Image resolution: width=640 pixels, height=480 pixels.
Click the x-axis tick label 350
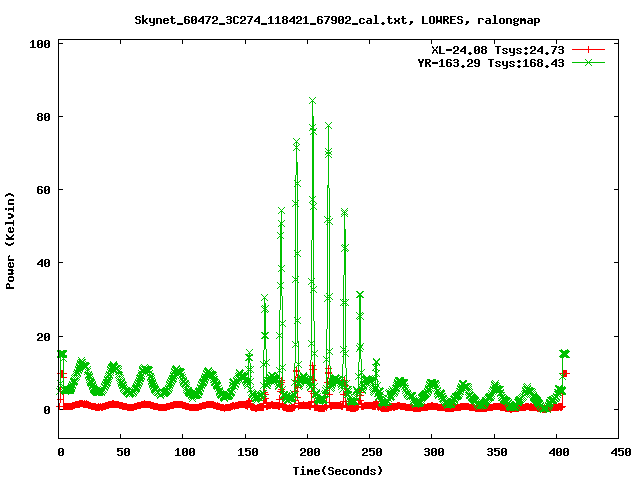tap(496, 452)
